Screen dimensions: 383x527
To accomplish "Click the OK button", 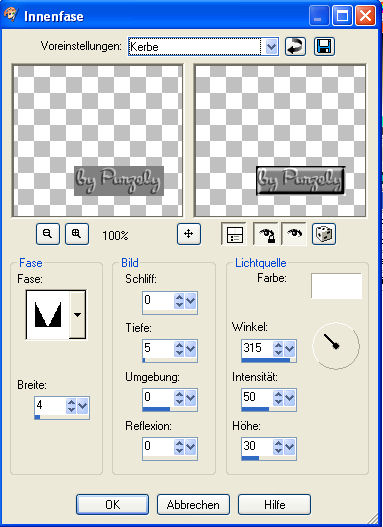I will [x=112, y=504].
